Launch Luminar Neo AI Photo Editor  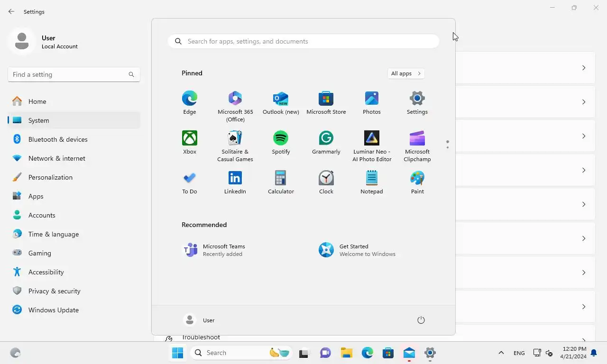(372, 146)
